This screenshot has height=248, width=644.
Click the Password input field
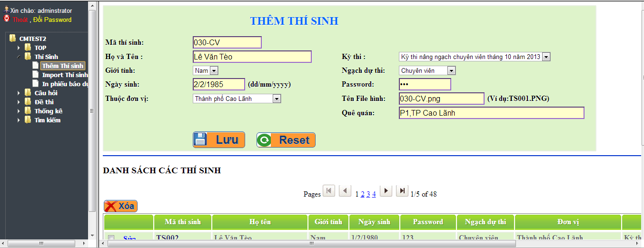(x=425, y=84)
